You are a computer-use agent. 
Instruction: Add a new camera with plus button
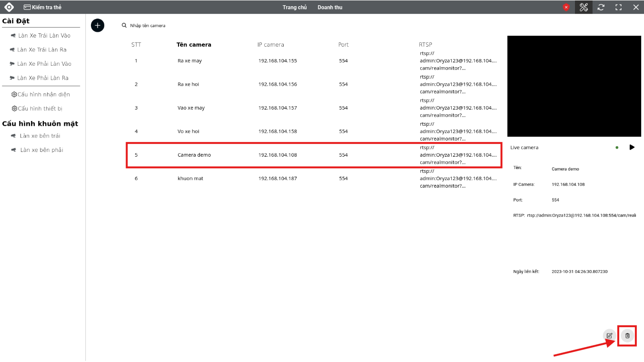(98, 25)
